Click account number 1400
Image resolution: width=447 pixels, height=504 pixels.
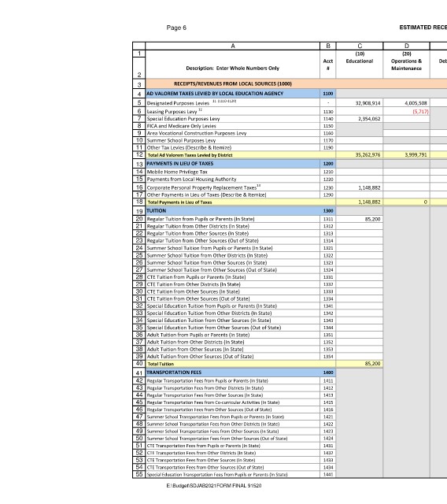[328, 372]
